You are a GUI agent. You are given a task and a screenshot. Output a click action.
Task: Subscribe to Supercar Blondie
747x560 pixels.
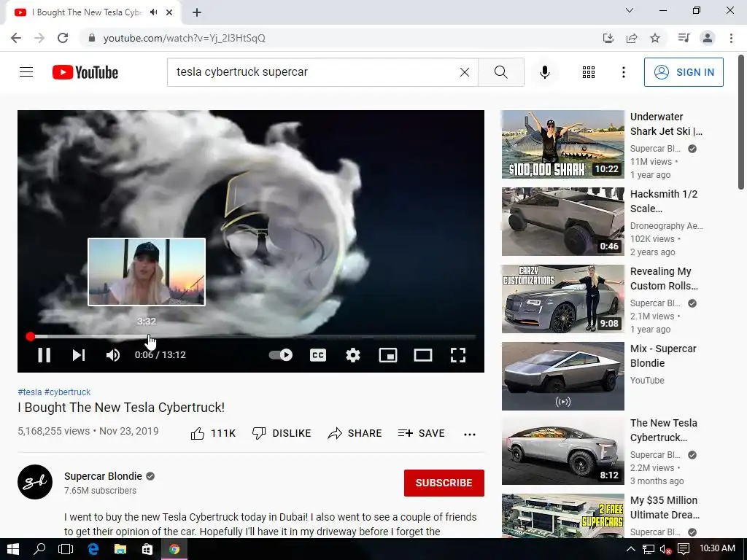pyautogui.click(x=444, y=483)
